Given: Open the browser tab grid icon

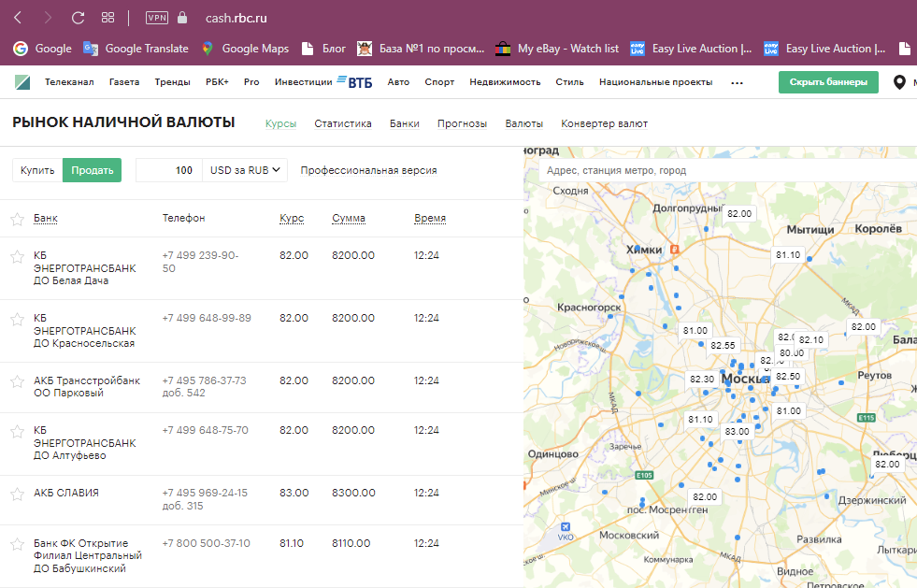Looking at the screenshot, I should [107, 17].
